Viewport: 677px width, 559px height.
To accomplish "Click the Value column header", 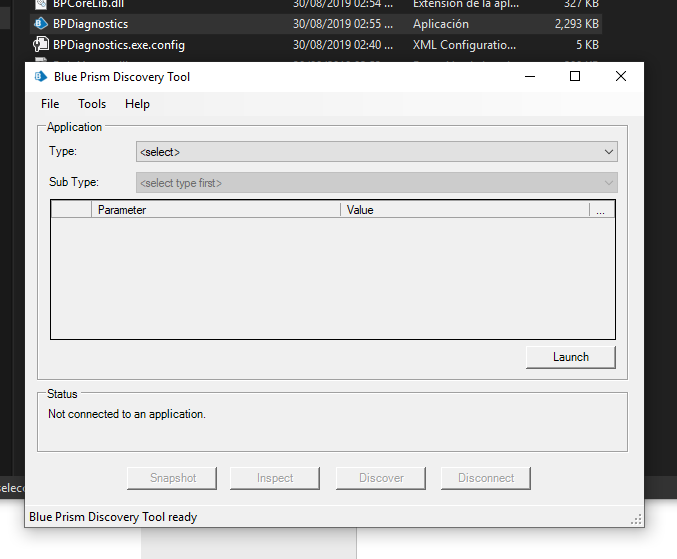I will point(465,210).
